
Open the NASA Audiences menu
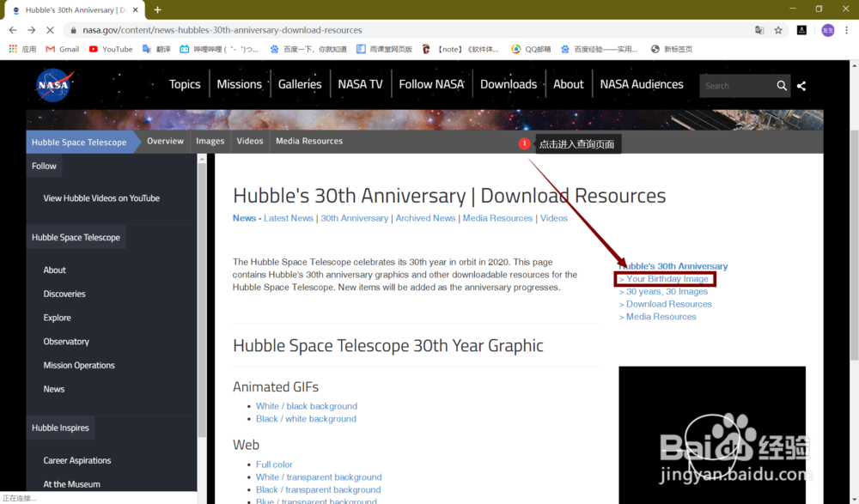(642, 84)
